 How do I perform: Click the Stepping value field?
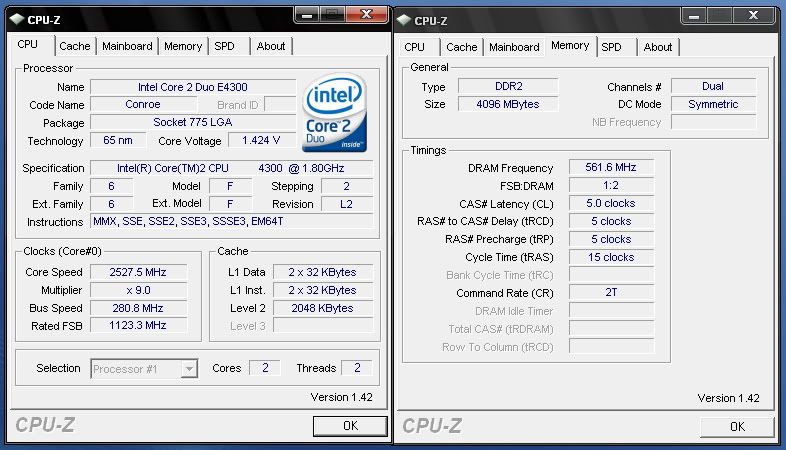tap(347, 186)
